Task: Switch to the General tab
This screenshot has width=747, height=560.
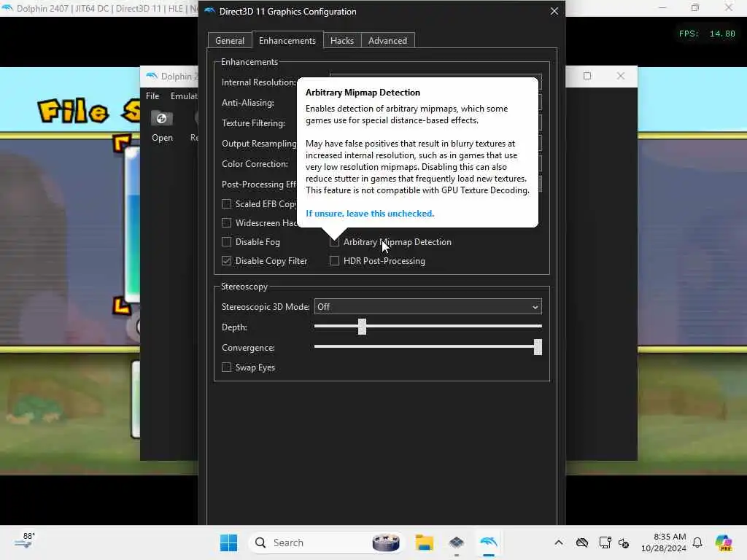Action: click(x=230, y=41)
